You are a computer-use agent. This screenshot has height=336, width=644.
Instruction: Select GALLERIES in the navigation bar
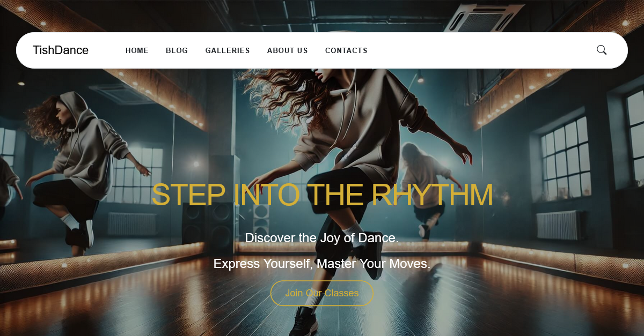click(x=228, y=50)
